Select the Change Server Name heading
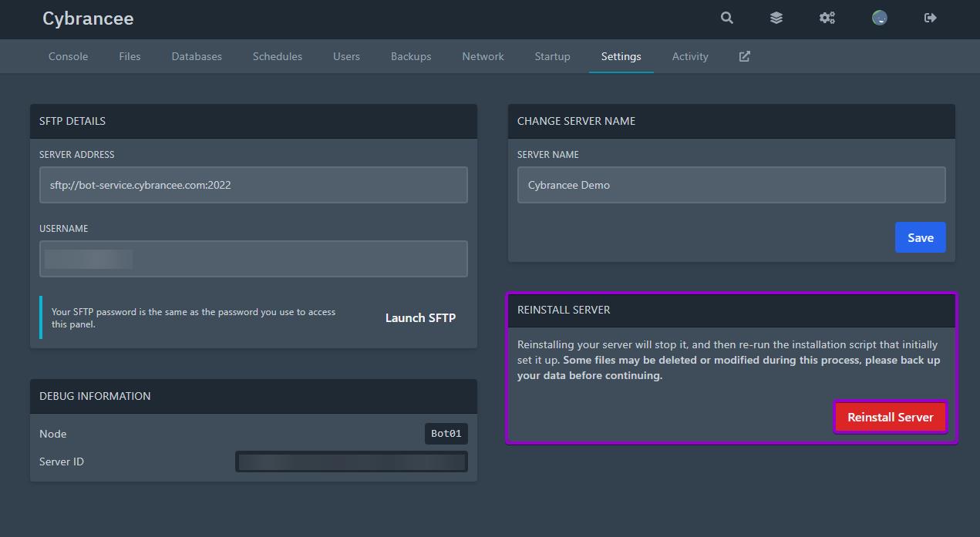The width and height of the screenshot is (980, 537). (x=576, y=121)
